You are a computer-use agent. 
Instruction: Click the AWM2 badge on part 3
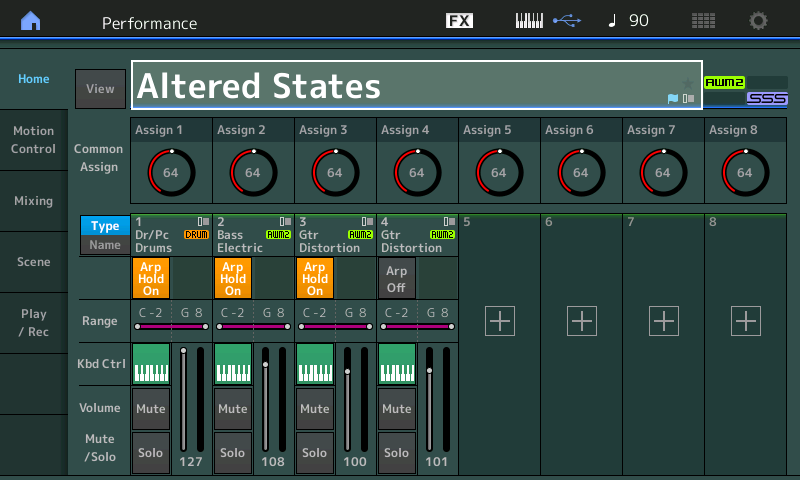(360, 235)
